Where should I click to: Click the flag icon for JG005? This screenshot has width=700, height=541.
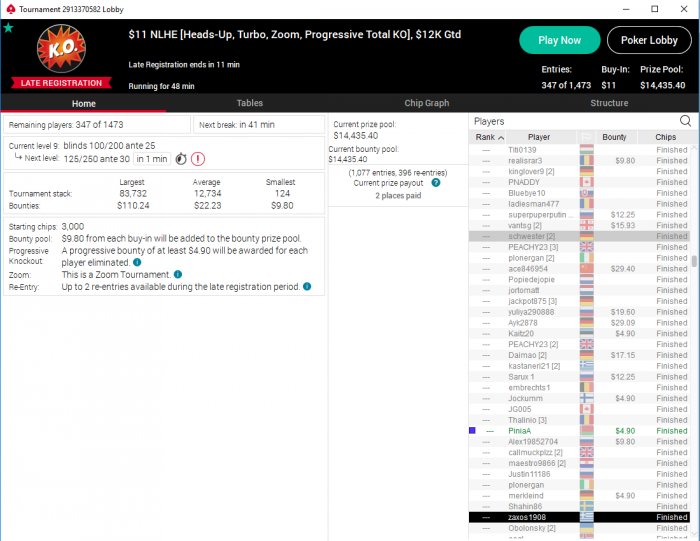[587, 409]
